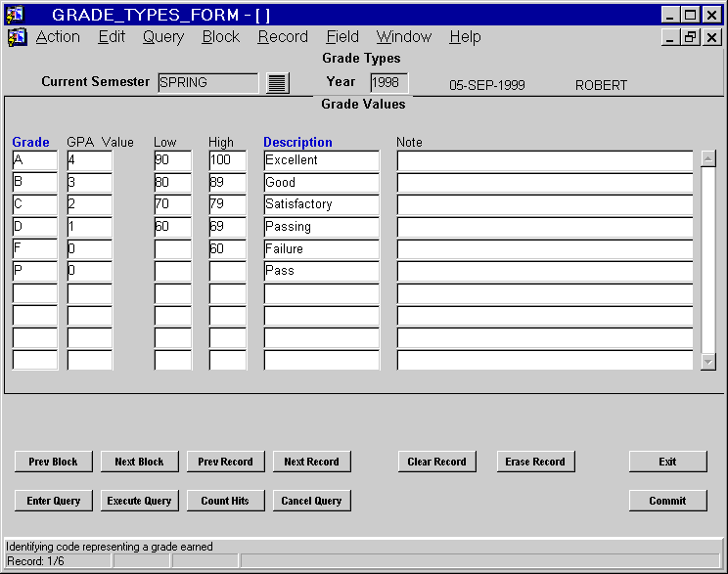
Task: Click the ROBERT user name text
Action: [601, 85]
